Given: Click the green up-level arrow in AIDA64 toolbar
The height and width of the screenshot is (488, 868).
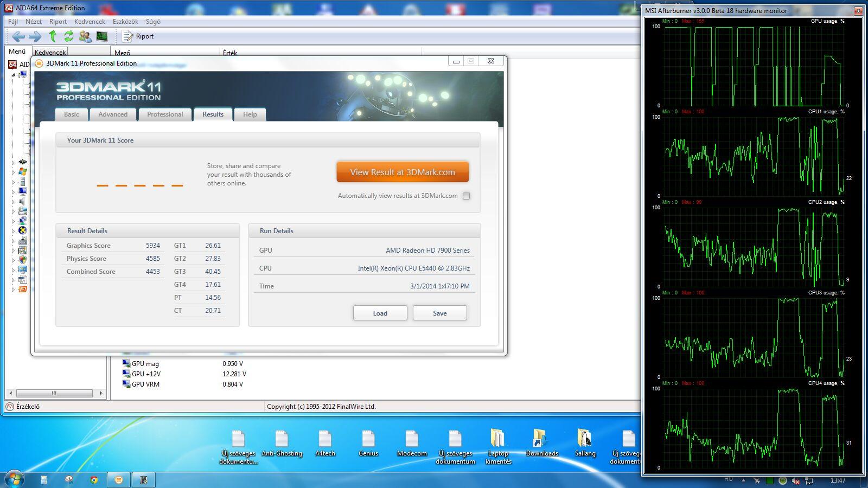Looking at the screenshot, I should pyautogui.click(x=53, y=36).
